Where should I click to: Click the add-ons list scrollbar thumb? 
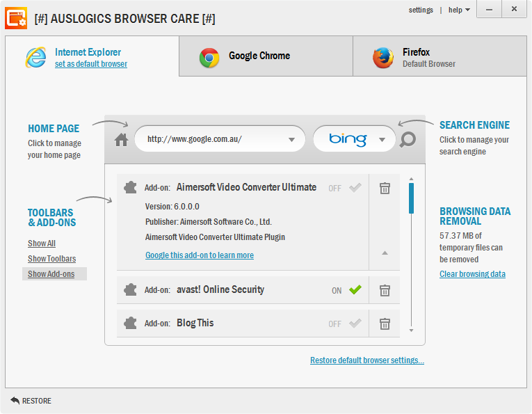(411, 198)
